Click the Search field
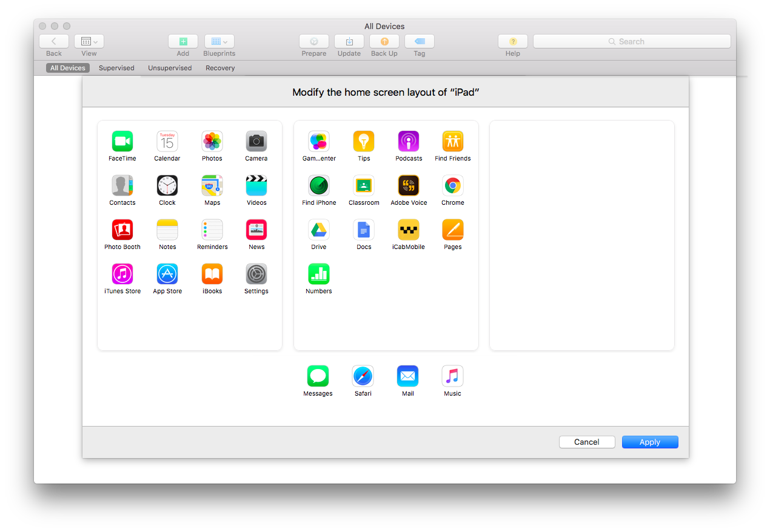 point(632,41)
